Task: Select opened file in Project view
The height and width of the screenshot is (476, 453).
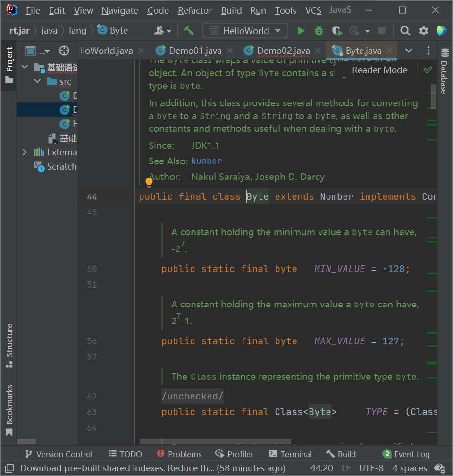Action: [x=64, y=51]
